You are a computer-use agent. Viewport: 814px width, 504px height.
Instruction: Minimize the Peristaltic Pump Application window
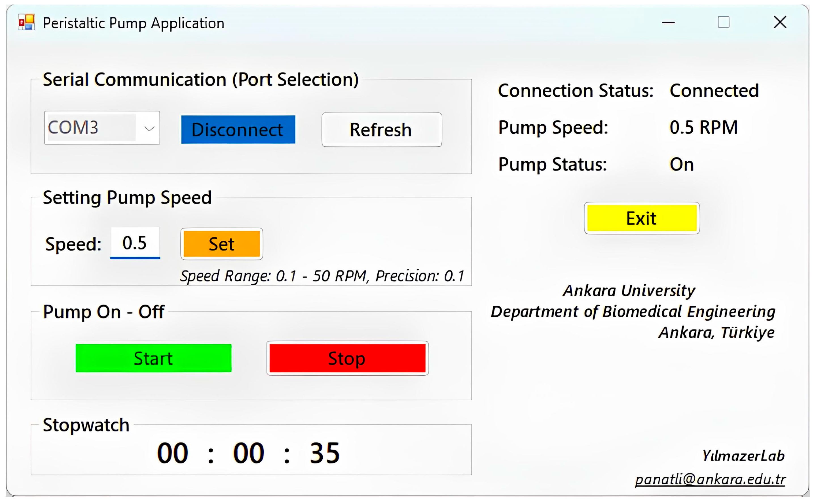click(x=668, y=23)
